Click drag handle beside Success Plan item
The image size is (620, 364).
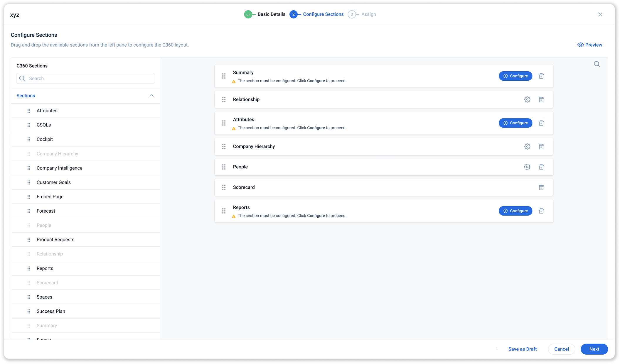click(x=29, y=311)
